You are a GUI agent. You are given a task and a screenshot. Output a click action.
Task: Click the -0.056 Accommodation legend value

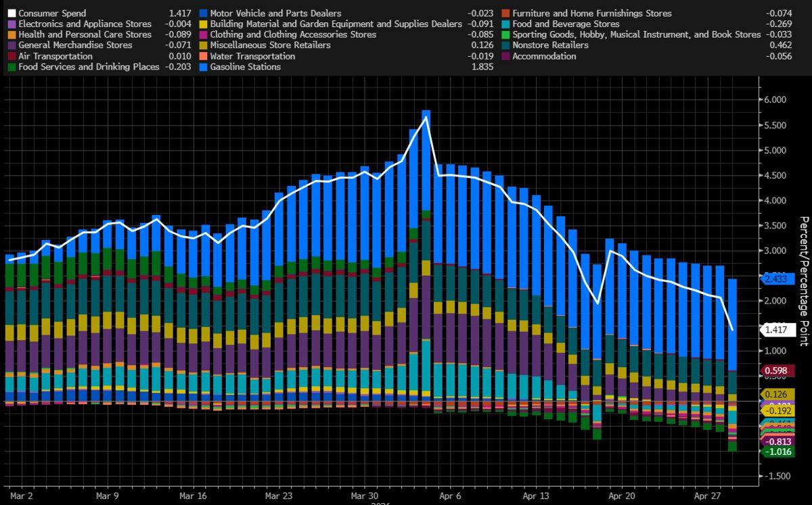[x=777, y=56]
